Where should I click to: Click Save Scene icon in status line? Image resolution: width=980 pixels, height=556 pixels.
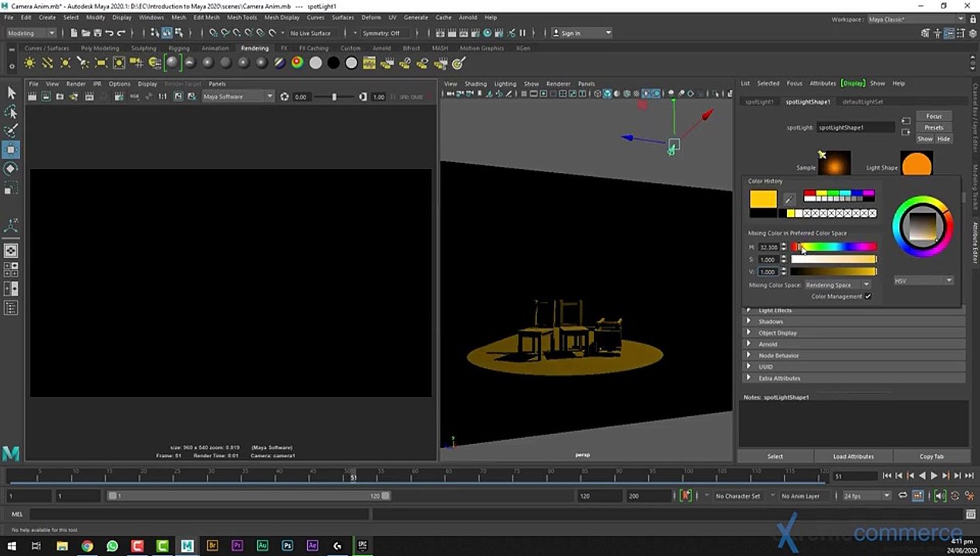97,33
